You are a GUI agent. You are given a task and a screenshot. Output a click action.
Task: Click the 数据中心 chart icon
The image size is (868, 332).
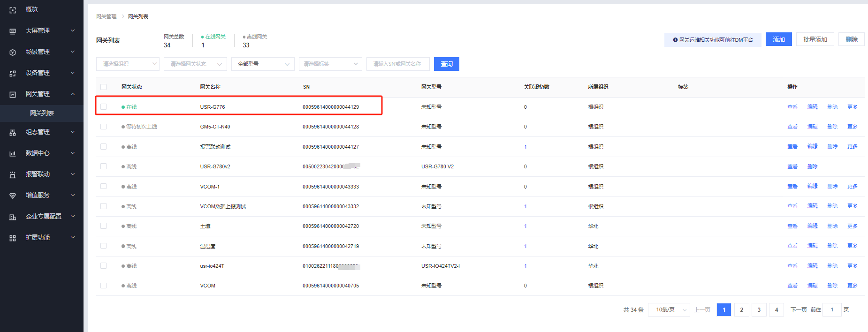[13, 153]
